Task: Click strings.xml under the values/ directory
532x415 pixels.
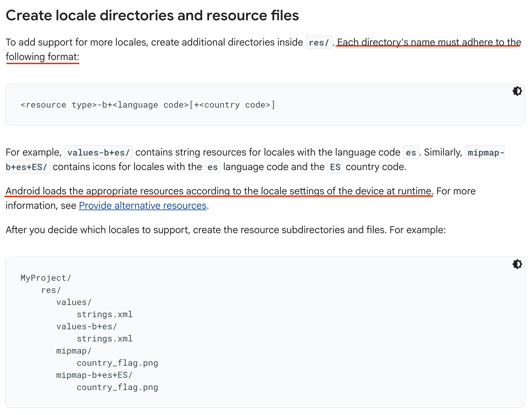Action: [105, 314]
